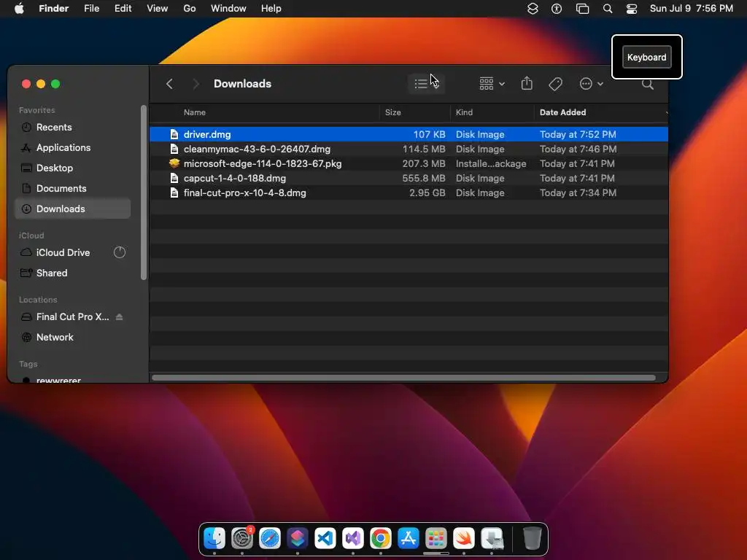This screenshot has height=560, width=747.
Task: Open the Go menu
Action: [190, 9]
